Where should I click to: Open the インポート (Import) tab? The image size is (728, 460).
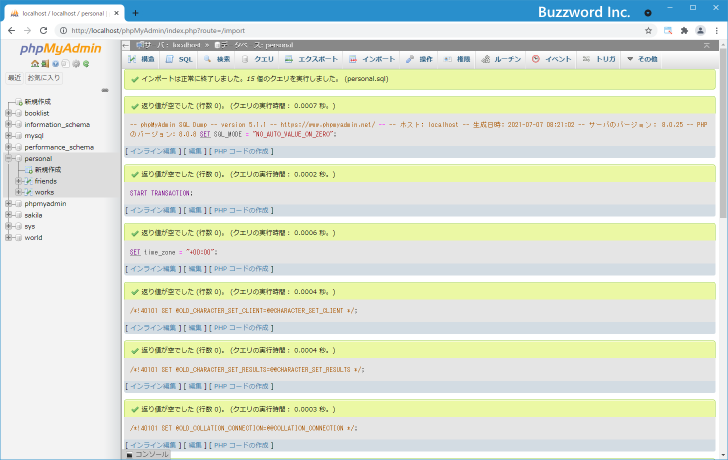point(372,59)
